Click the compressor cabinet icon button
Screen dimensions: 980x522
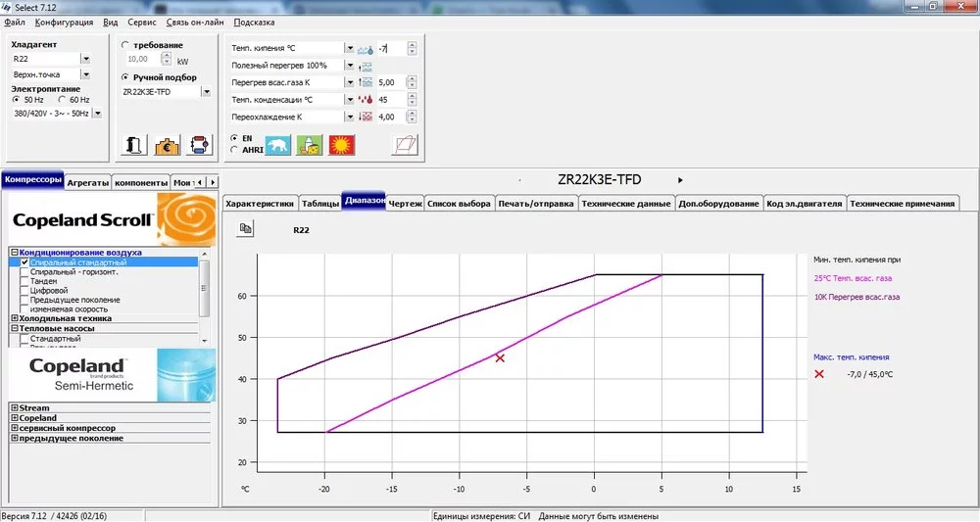[x=133, y=145]
